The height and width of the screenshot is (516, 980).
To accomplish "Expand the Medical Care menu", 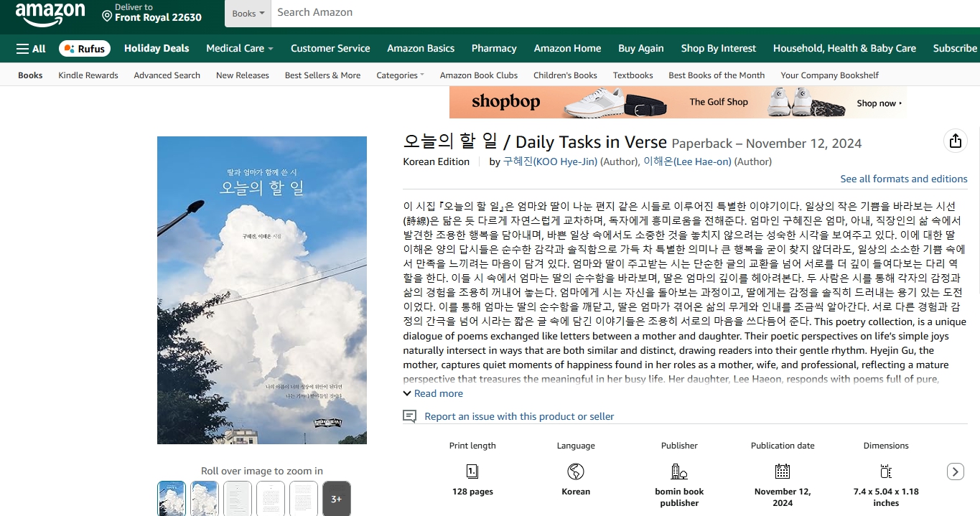I will [240, 48].
